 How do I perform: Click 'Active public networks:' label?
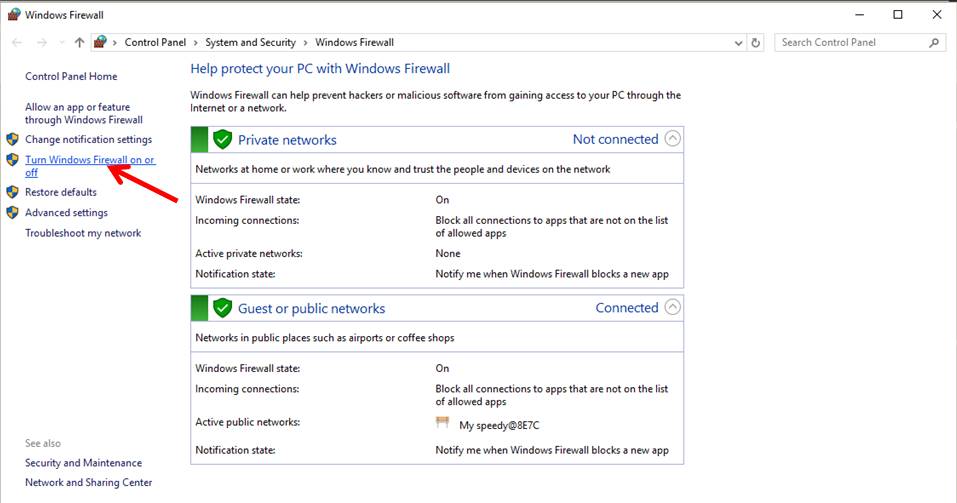pos(247,422)
